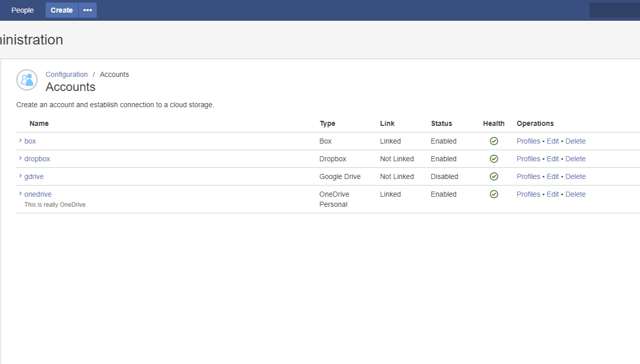Viewport: 640px width, 364px height.
Task: Click the health status icon for gdrive
Action: point(493,176)
